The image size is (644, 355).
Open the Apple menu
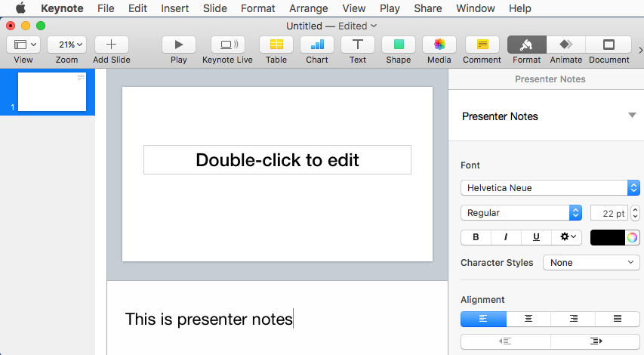(20, 8)
